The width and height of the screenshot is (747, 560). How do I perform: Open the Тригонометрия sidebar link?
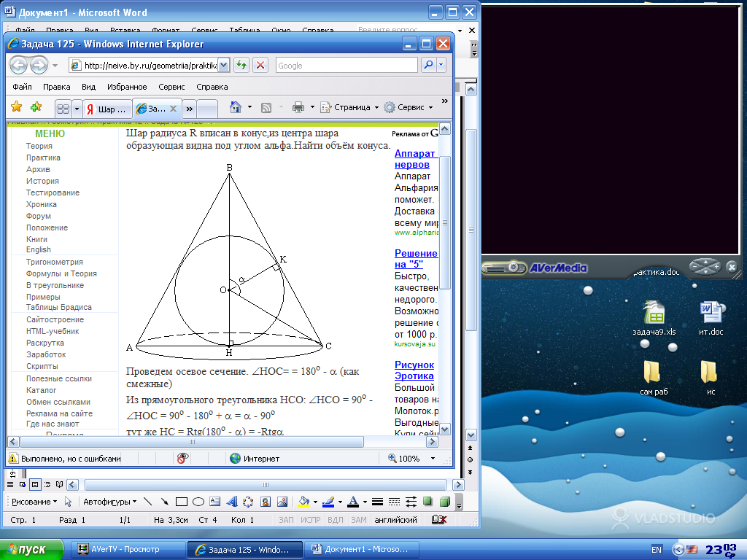(55, 262)
